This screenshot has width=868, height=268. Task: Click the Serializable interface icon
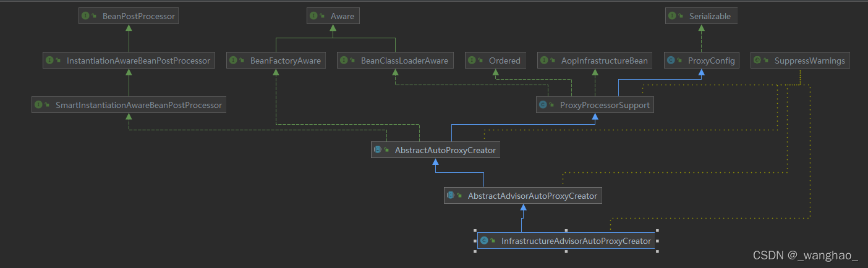[673, 16]
